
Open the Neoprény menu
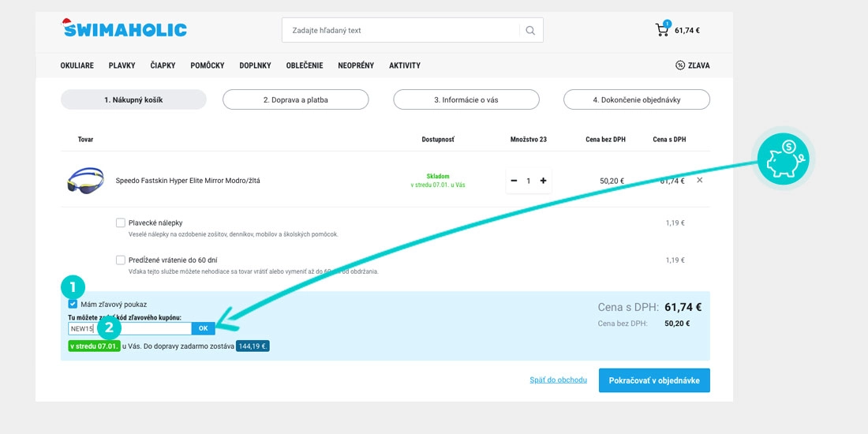tap(356, 65)
